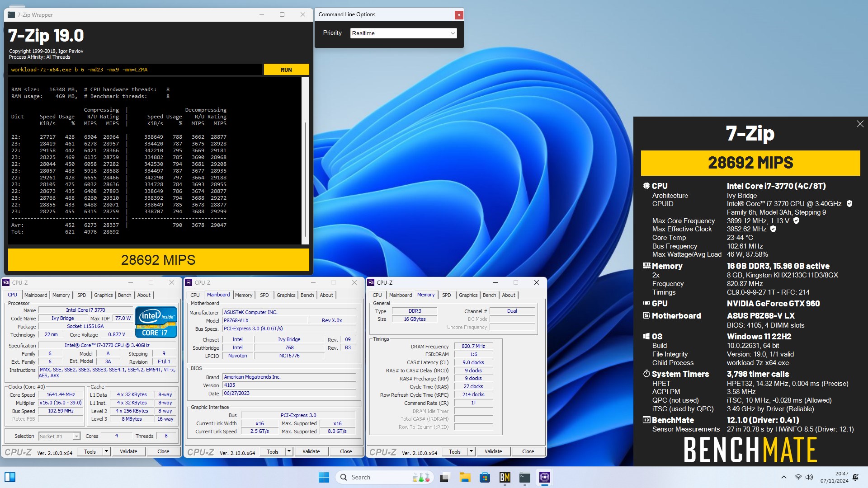Click the BenchMate section icon in panel
The image size is (868, 488).
point(646,420)
